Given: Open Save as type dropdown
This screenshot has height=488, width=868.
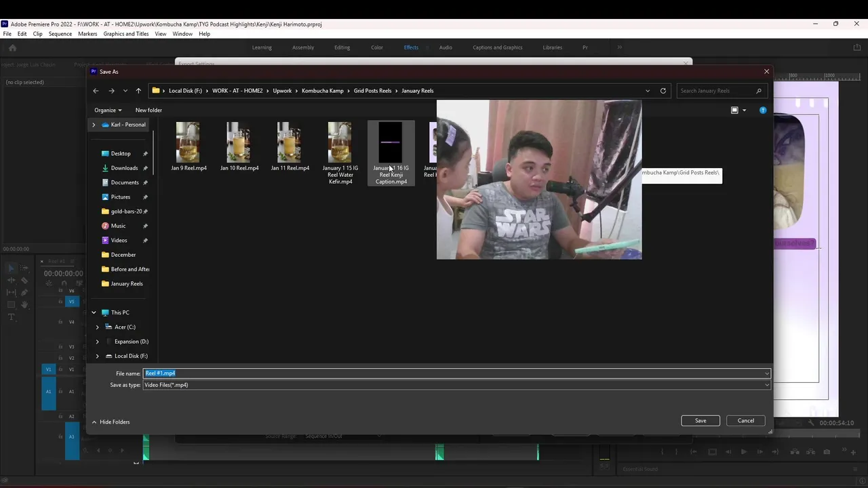Looking at the screenshot, I should 767,385.
